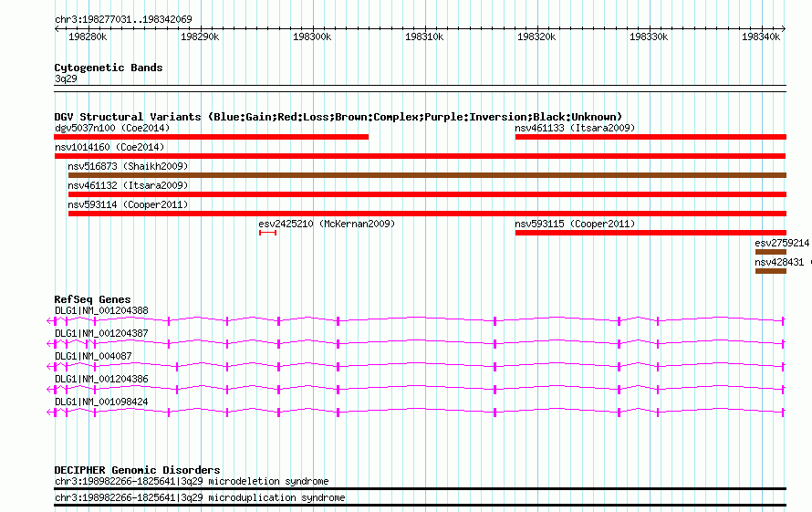
Task: Click the DLG1 NM_004087 gene model line
Action: tap(416, 366)
